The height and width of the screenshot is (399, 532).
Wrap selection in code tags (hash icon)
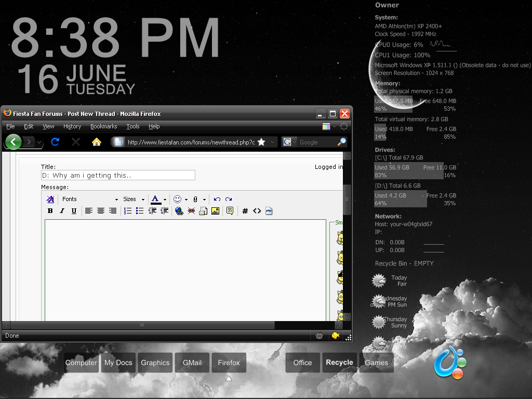pos(245,211)
